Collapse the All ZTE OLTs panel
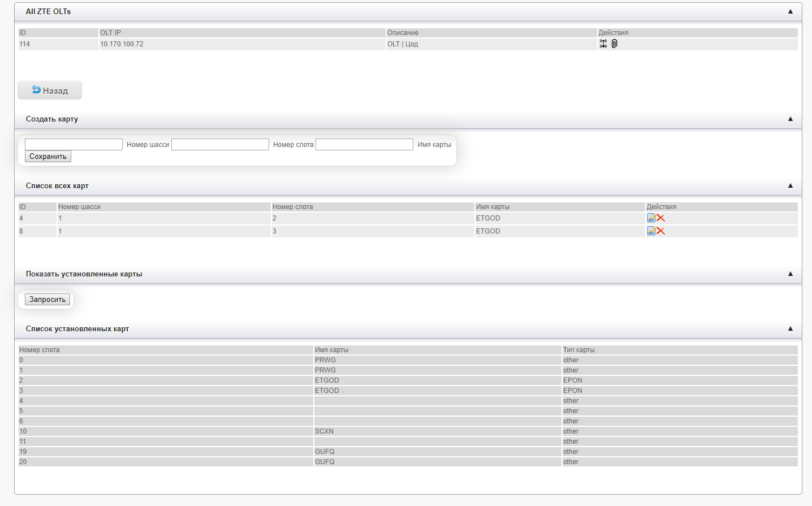Viewport: 812px width, 506px height. pos(790,11)
